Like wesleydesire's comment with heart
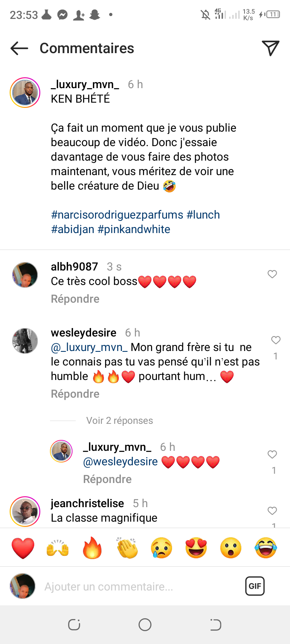 [x=275, y=341]
